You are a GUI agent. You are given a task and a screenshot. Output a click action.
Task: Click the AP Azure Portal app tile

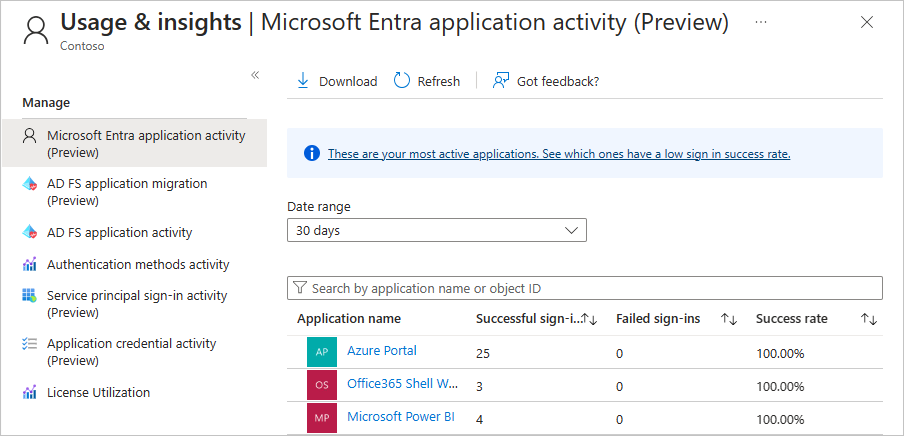322,352
